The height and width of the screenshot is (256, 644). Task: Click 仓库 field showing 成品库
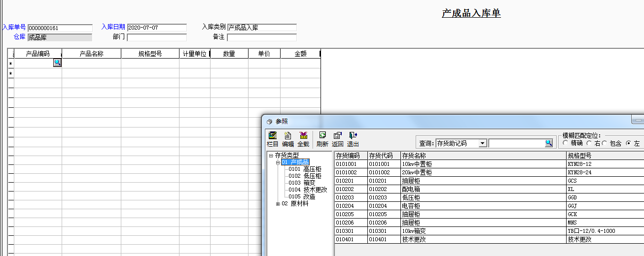coord(60,37)
